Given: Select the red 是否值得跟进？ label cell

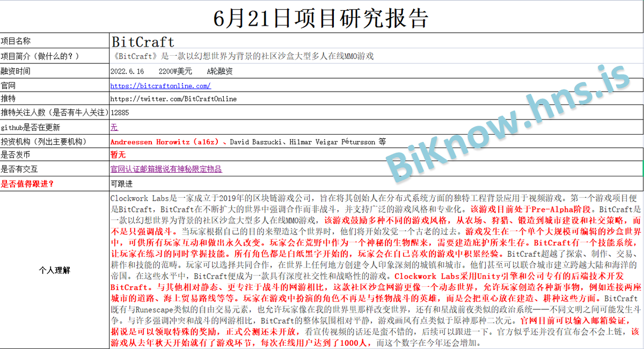Looking at the screenshot, I should 54,183.
